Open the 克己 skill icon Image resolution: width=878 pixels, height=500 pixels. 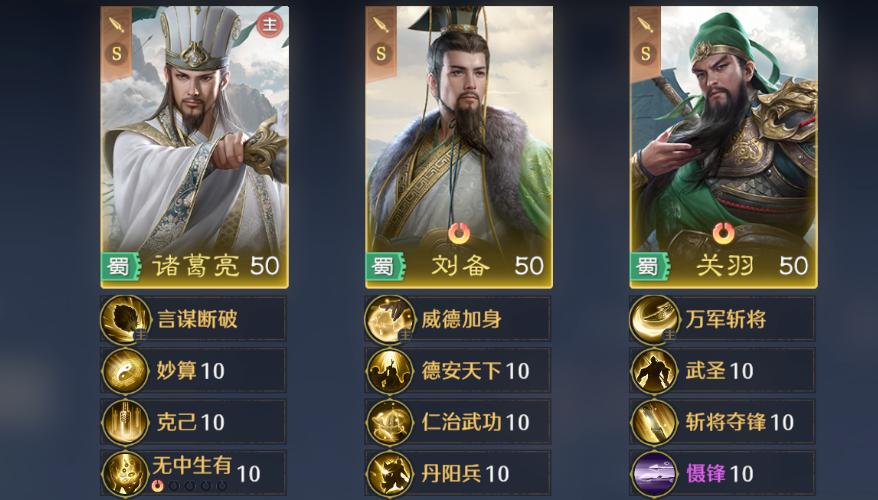(125, 423)
